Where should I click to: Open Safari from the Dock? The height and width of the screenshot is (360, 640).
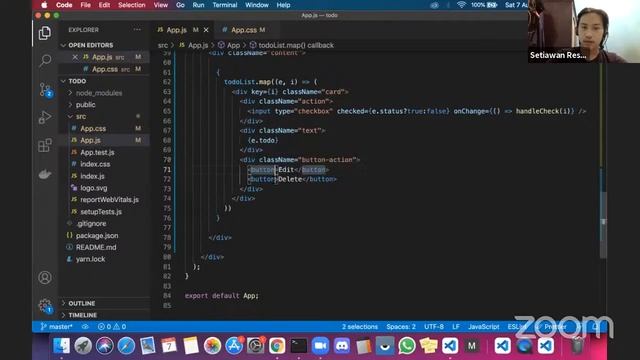(126, 346)
